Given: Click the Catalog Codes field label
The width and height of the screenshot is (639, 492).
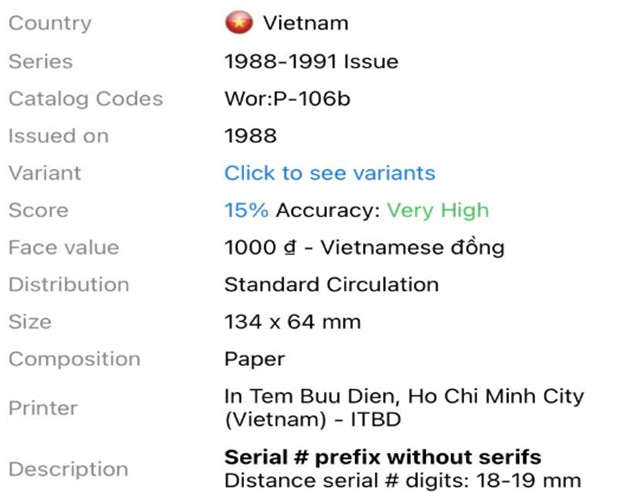Looking at the screenshot, I should (x=85, y=99).
